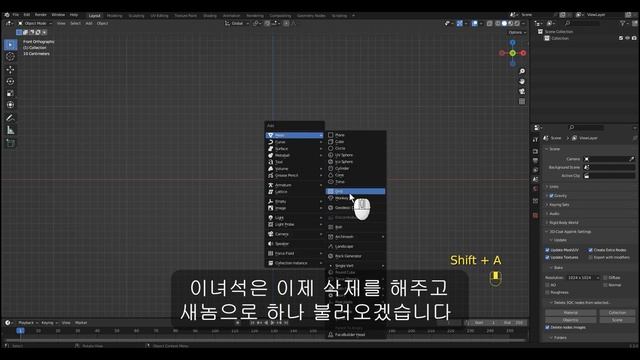Toggle the Gravity checkbox
The width and height of the screenshot is (640, 360).
pyautogui.click(x=551, y=196)
